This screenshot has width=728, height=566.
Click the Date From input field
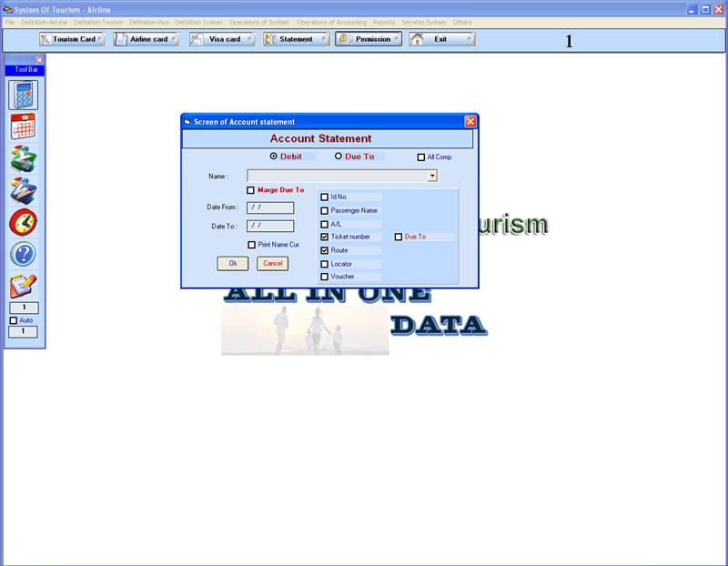tap(270, 207)
